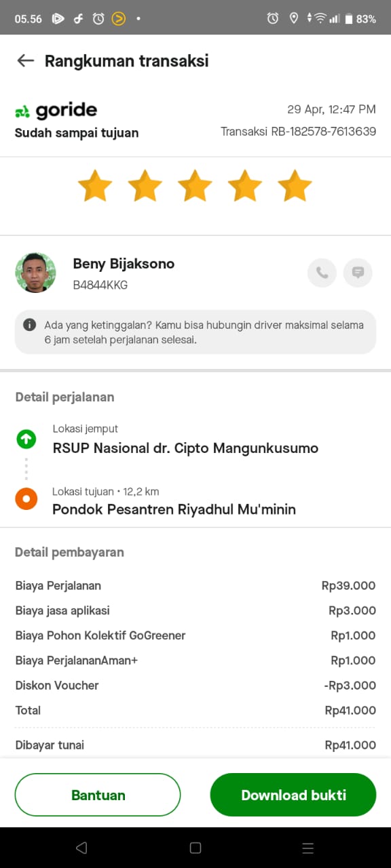Tap the orange destination marker icon
This screenshot has height=868, width=391.
(x=26, y=500)
